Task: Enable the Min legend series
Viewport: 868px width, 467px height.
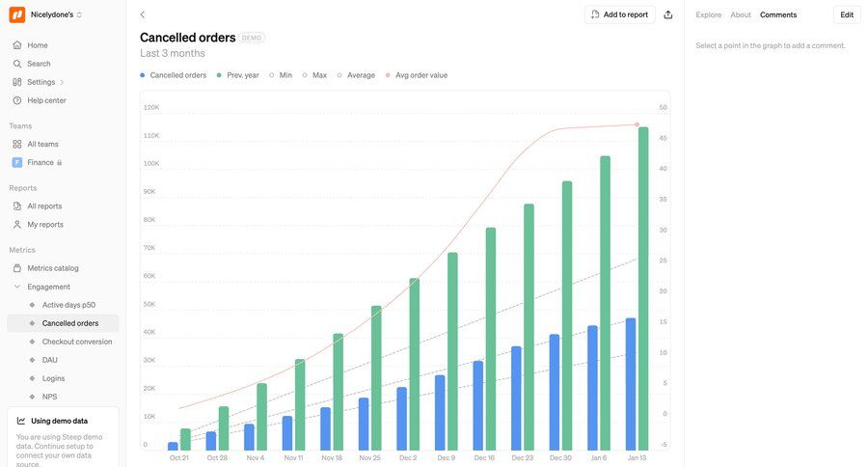Action: (x=281, y=75)
